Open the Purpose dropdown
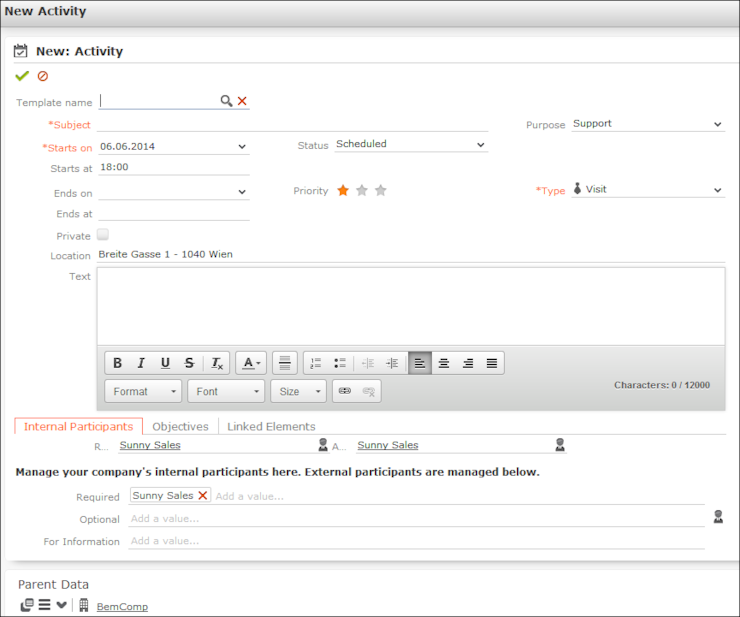Image resolution: width=740 pixels, height=617 pixels. coord(648,124)
